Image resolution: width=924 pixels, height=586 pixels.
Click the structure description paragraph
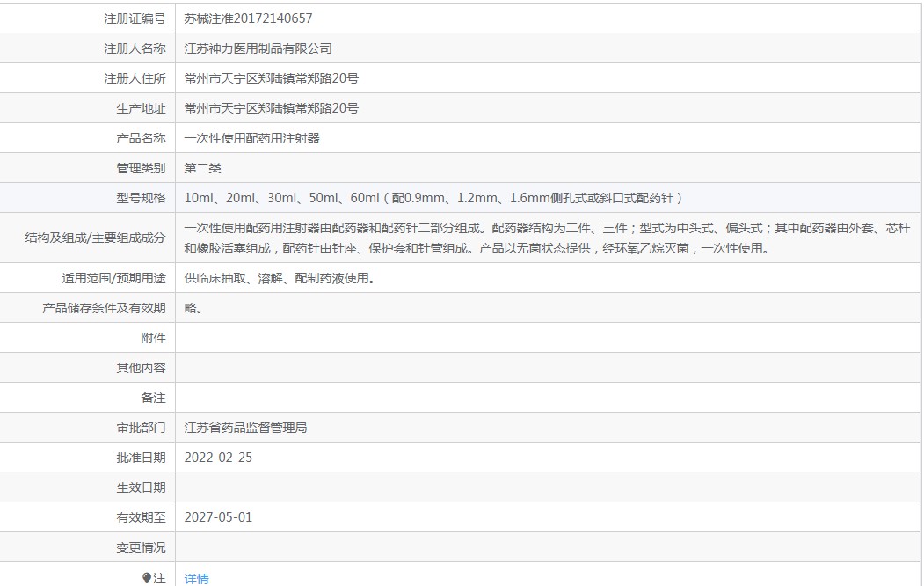click(548, 238)
